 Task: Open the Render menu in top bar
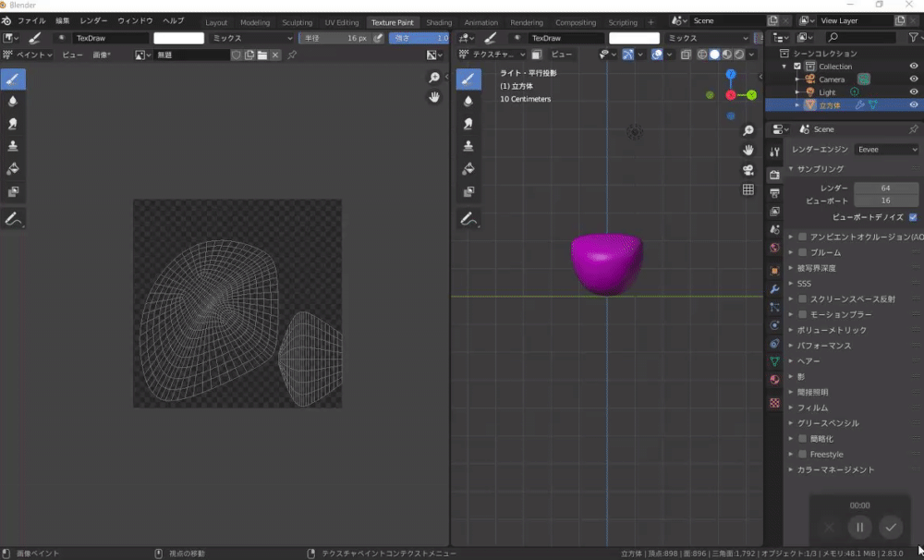[93, 20]
